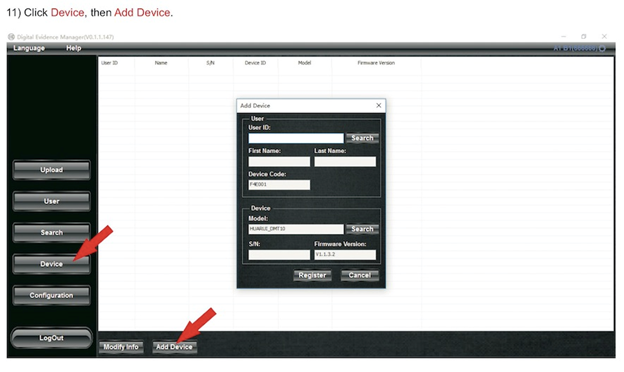This screenshot has height=372, width=624.
Task: Open the User section
Action: 51,201
